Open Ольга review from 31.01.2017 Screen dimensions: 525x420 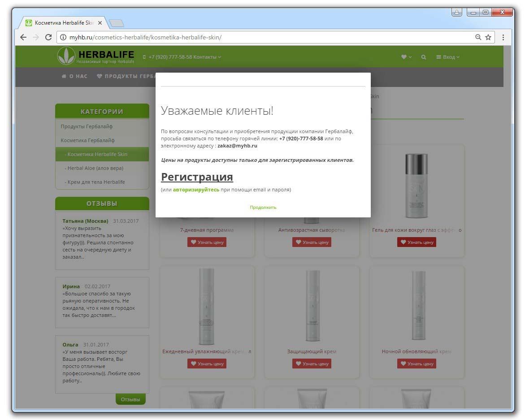(102, 364)
